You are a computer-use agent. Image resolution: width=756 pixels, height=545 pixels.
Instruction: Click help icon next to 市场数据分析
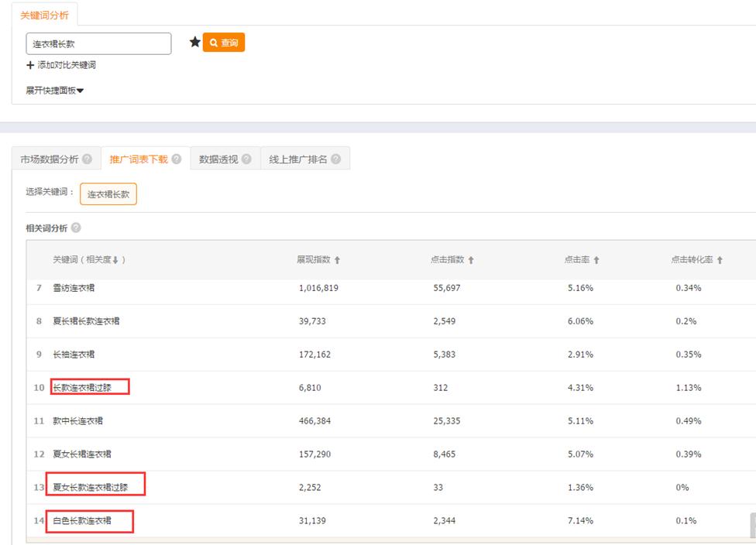87,159
